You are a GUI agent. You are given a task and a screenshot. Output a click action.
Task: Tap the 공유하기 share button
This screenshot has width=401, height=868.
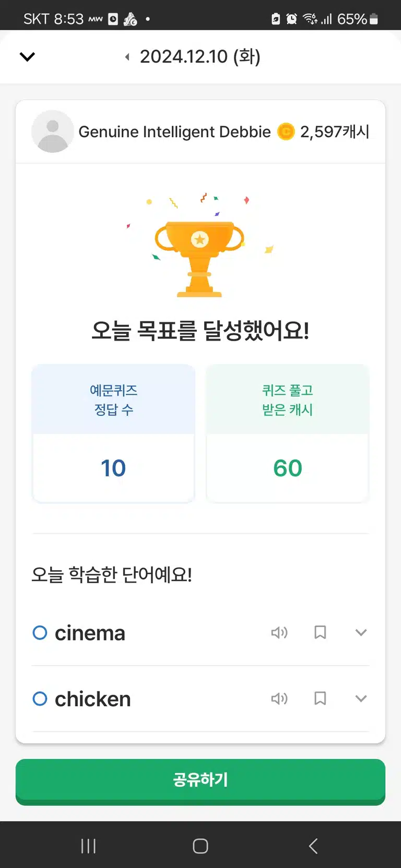click(200, 781)
